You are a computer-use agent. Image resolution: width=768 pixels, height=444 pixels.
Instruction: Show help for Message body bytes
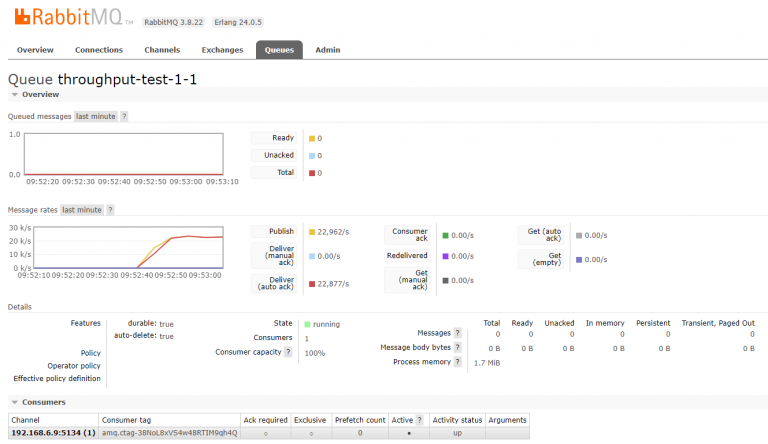[457, 347]
